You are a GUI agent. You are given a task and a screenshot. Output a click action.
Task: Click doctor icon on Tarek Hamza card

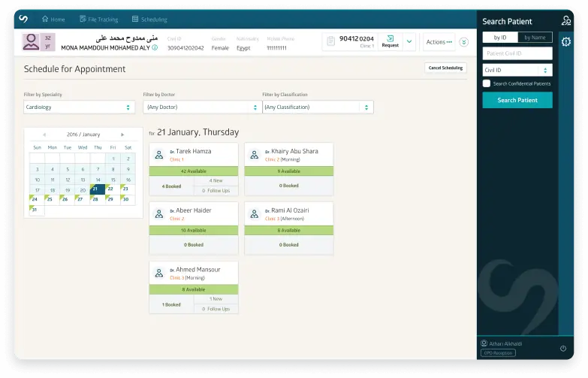pos(159,155)
